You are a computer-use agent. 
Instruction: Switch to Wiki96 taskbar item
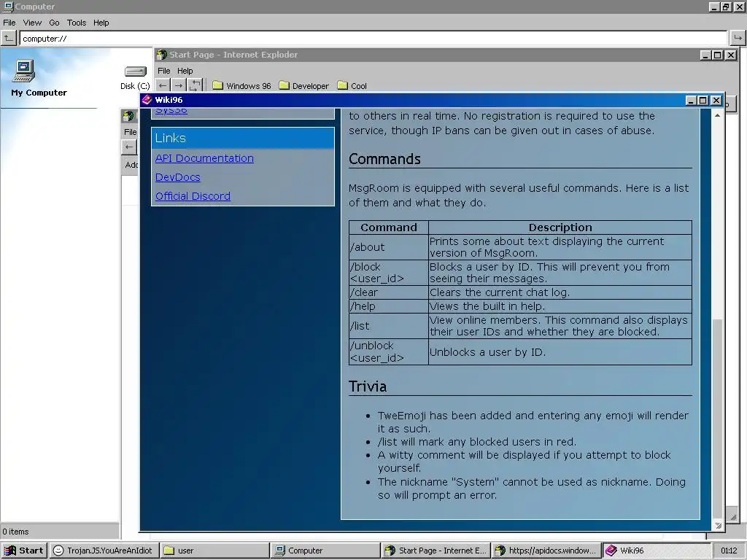click(x=657, y=551)
